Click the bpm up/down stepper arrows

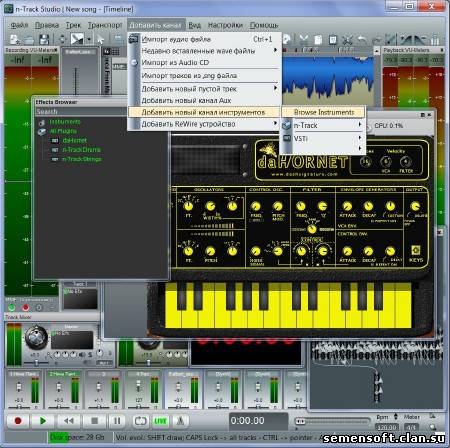[396, 417]
